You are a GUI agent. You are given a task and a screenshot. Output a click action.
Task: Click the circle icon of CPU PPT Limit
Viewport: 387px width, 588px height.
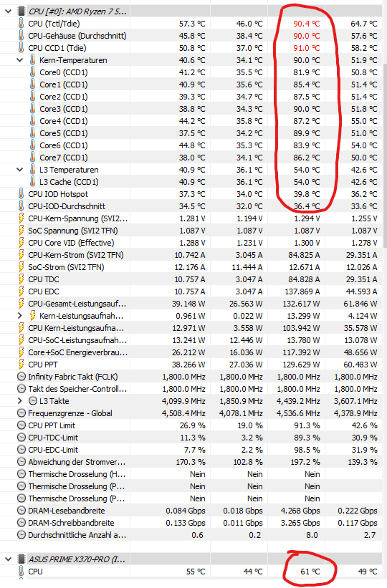(21, 425)
